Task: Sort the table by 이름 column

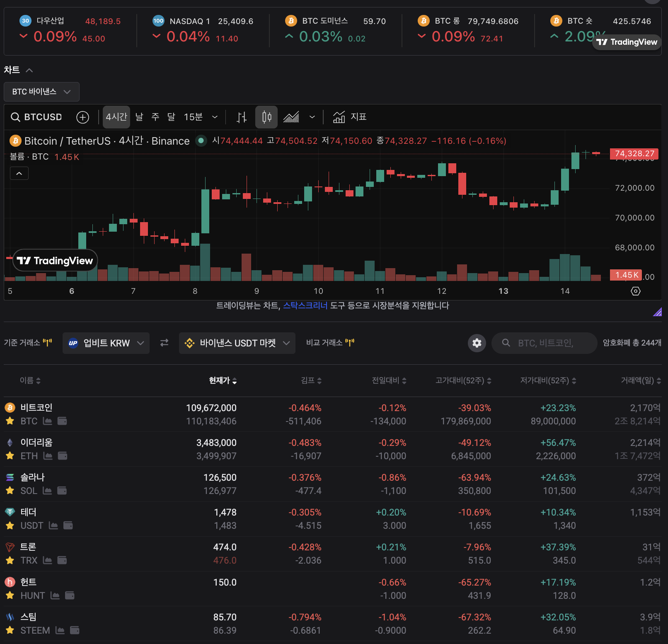Action: coord(30,380)
